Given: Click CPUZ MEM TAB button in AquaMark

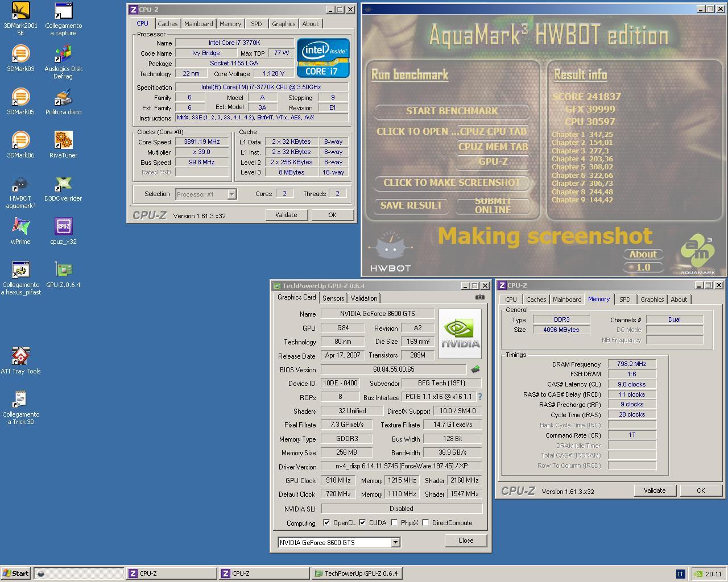Looking at the screenshot, I should tap(493, 147).
